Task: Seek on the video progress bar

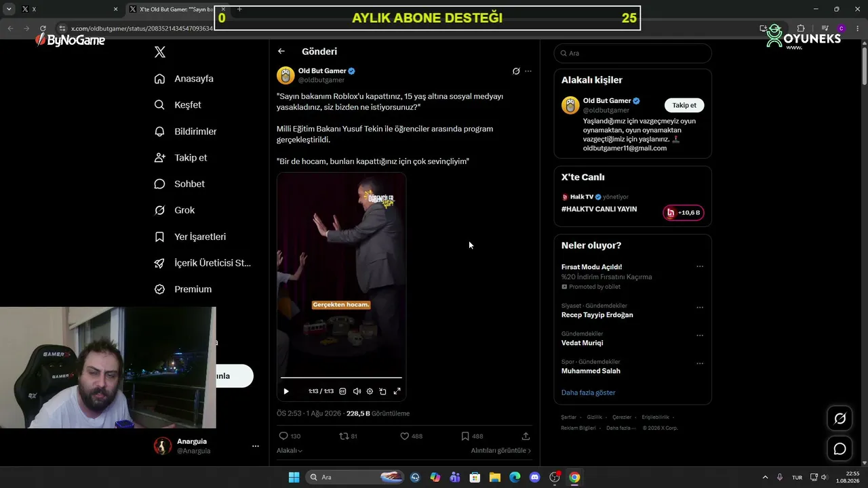Action: 341,378
